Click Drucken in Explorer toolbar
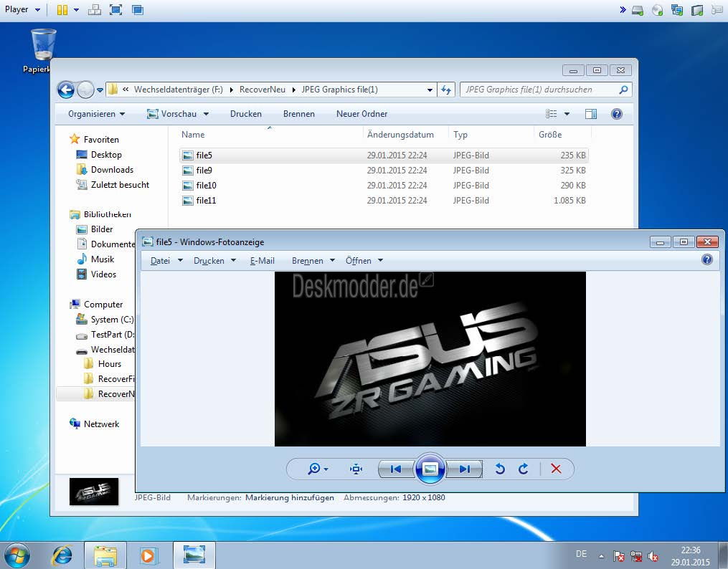The width and height of the screenshot is (728, 569). [x=246, y=114]
